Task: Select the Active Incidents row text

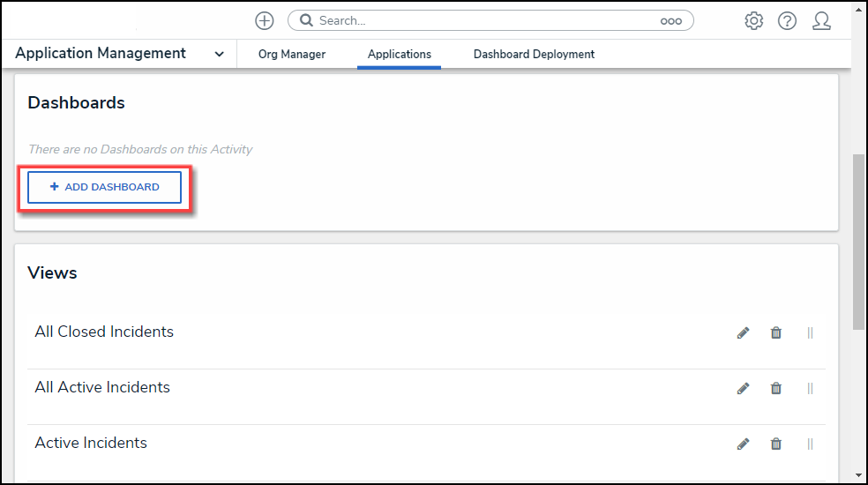Action: pyautogui.click(x=91, y=443)
